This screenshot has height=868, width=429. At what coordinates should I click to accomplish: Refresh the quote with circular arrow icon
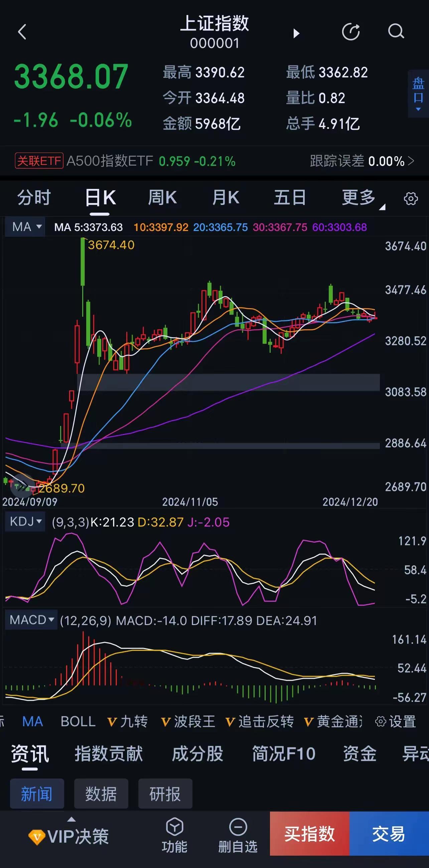[x=351, y=32]
